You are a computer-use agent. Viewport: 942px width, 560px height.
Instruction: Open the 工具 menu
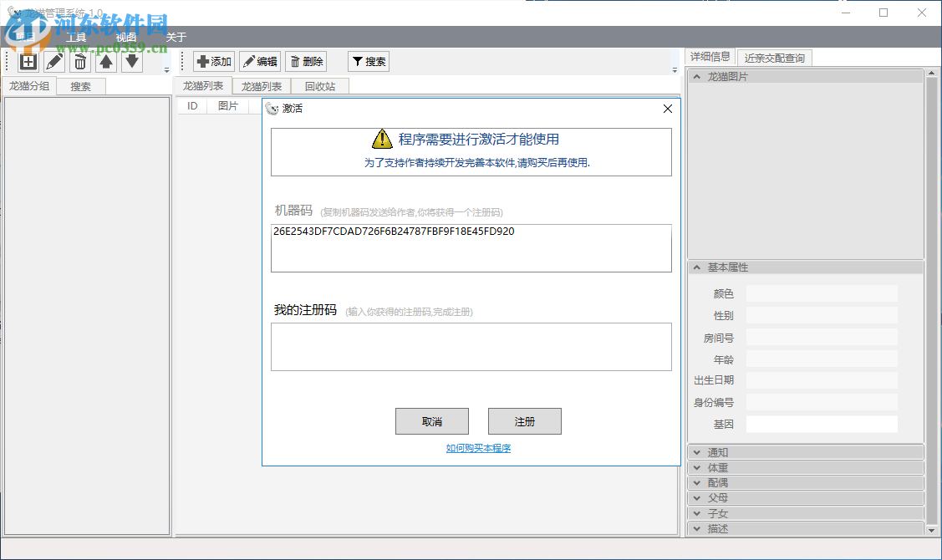pyautogui.click(x=75, y=37)
